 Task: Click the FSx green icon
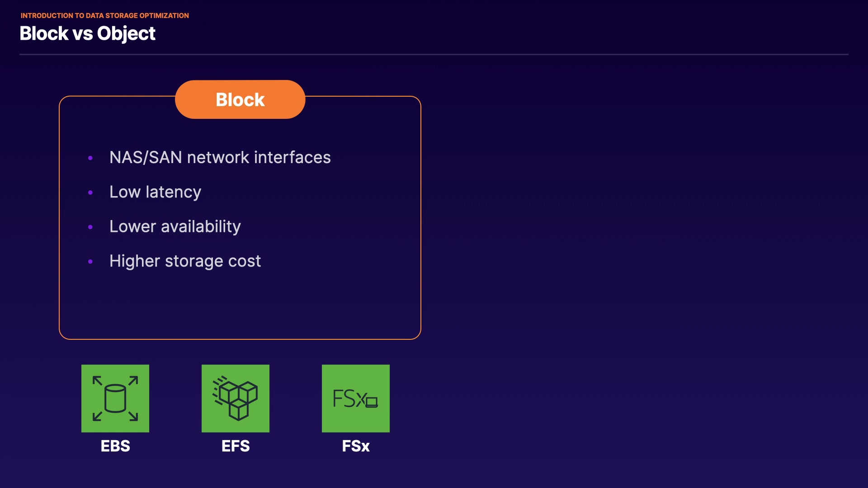click(356, 398)
